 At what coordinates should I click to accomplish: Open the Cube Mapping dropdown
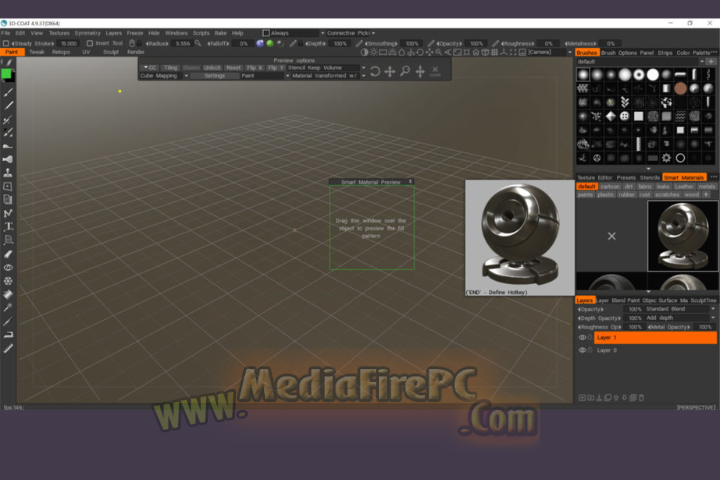[164, 76]
